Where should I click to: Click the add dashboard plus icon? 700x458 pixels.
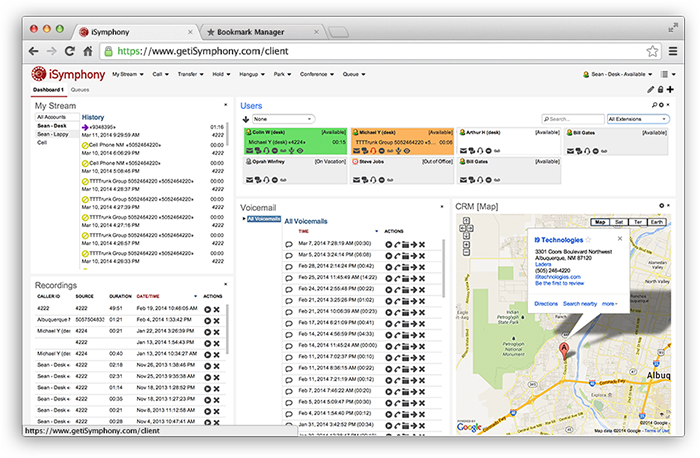point(670,90)
